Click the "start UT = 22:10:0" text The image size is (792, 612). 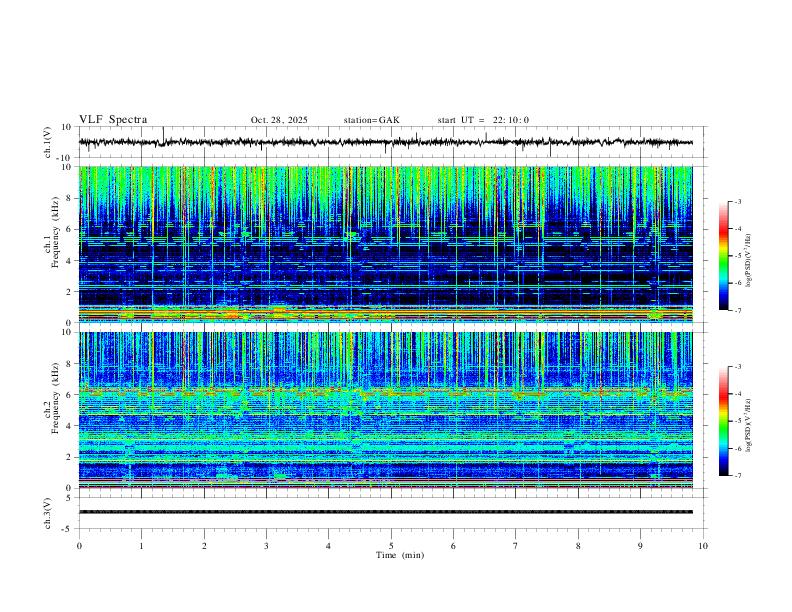click(483, 120)
